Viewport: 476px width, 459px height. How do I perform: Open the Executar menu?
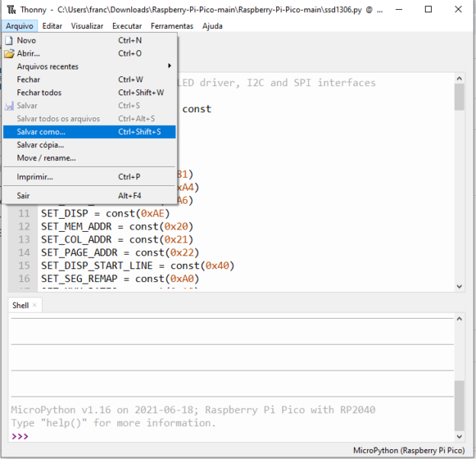pos(127,26)
